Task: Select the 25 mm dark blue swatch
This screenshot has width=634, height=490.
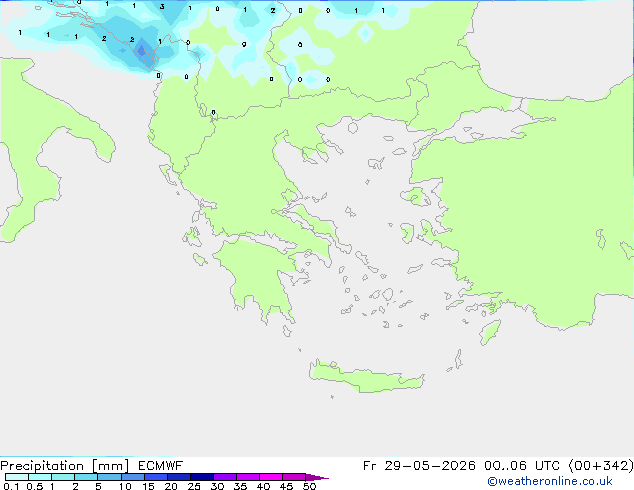Action: [201, 477]
